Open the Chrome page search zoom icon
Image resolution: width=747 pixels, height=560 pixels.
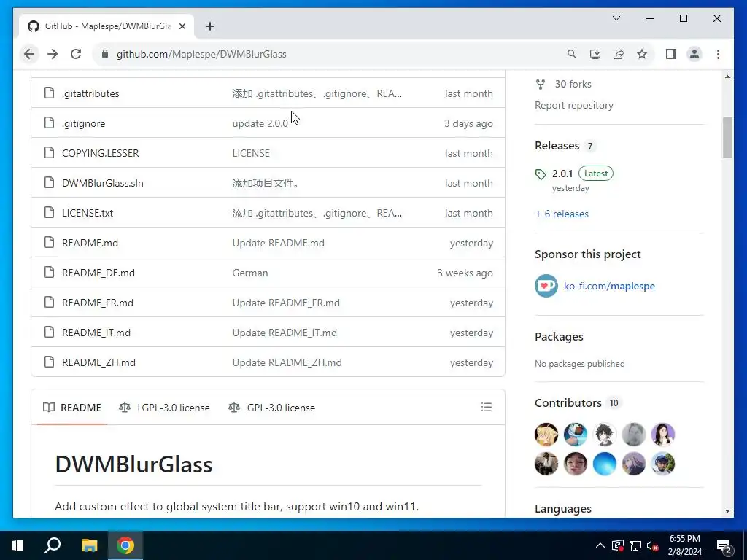coord(572,54)
